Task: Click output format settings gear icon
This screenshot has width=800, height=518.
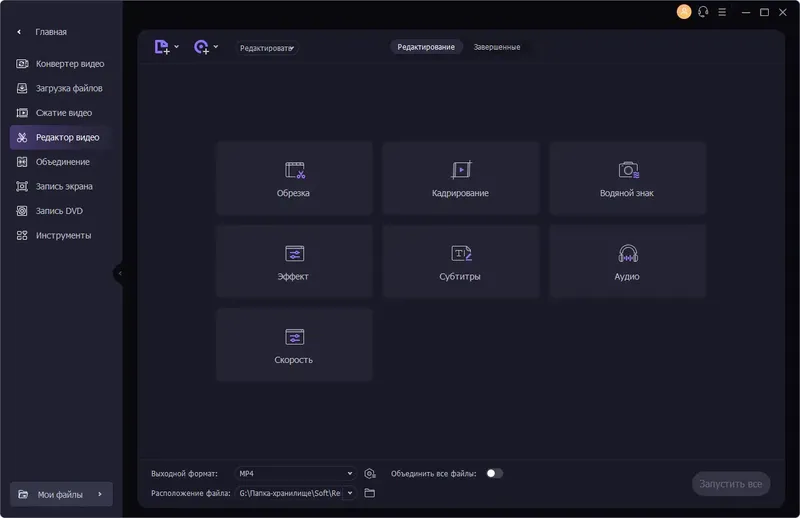Action: coord(370,474)
